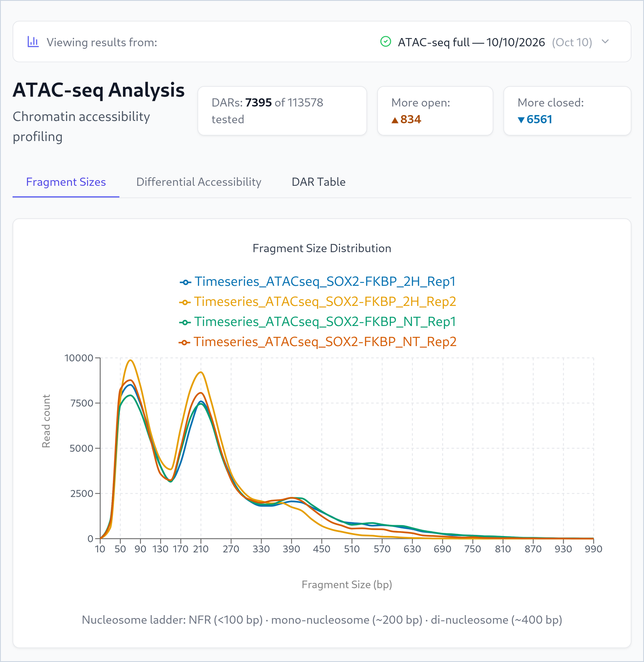
Task: Click the up triangle beside 834
Action: tap(395, 120)
